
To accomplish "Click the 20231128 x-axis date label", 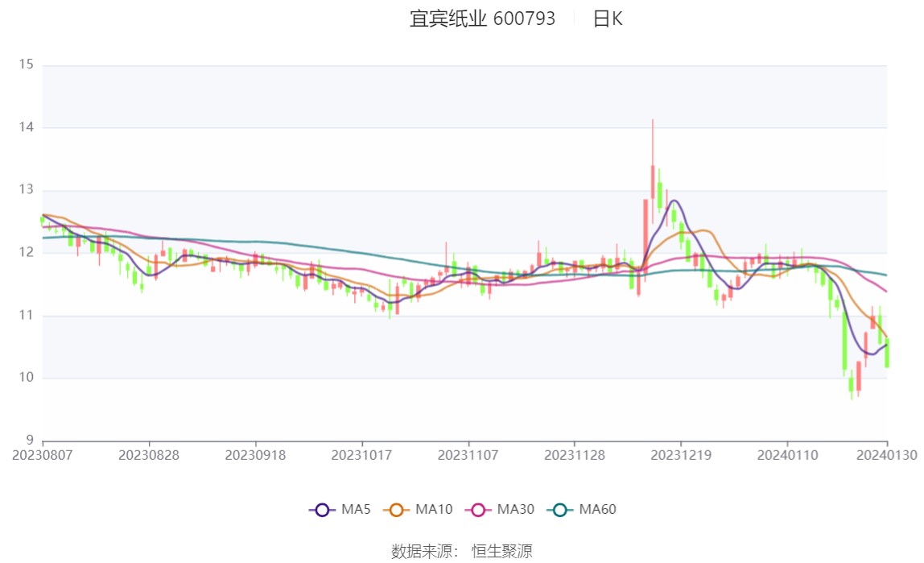I will (x=575, y=456).
